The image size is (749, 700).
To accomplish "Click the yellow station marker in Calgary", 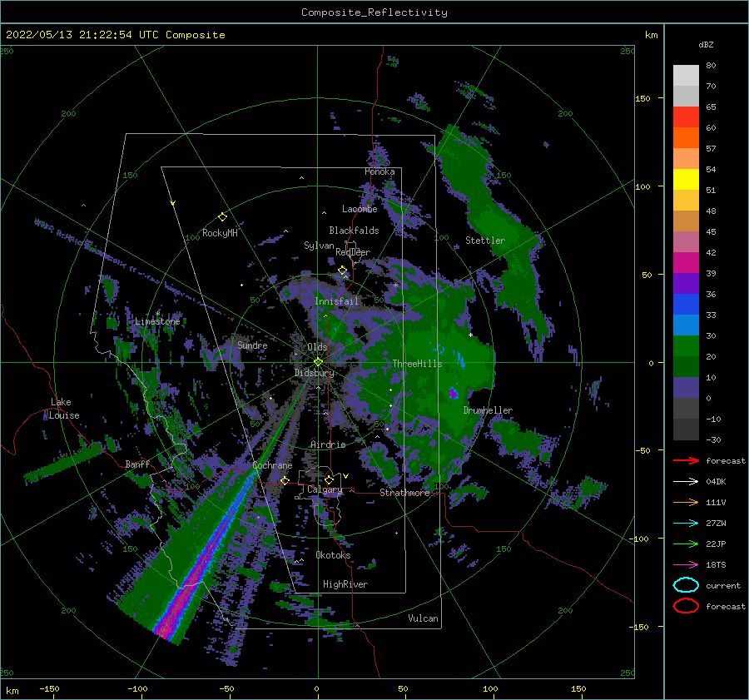I will coord(329,479).
